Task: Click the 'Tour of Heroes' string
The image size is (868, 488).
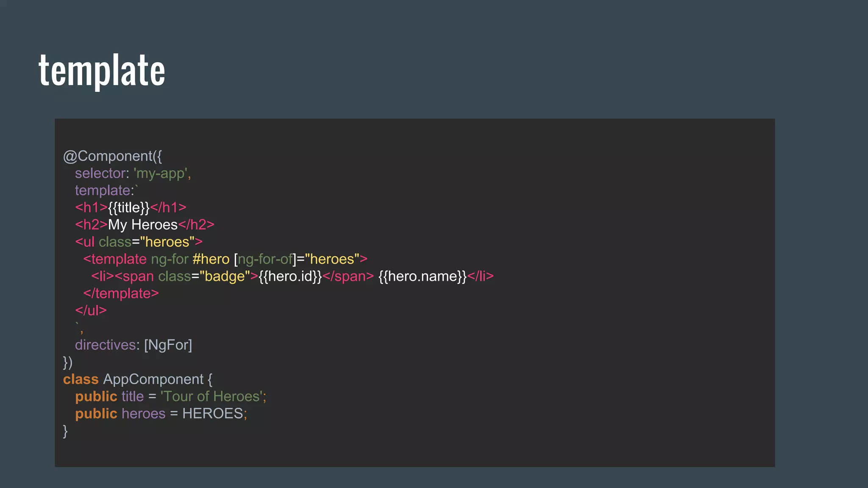Action: 212,396
